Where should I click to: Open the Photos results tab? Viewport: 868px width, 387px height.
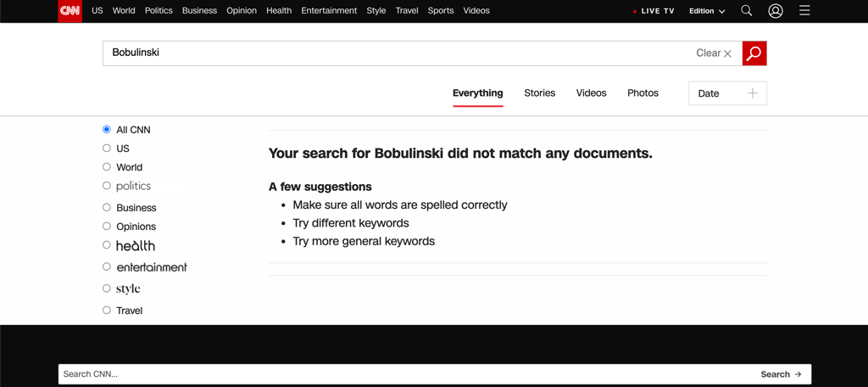643,93
